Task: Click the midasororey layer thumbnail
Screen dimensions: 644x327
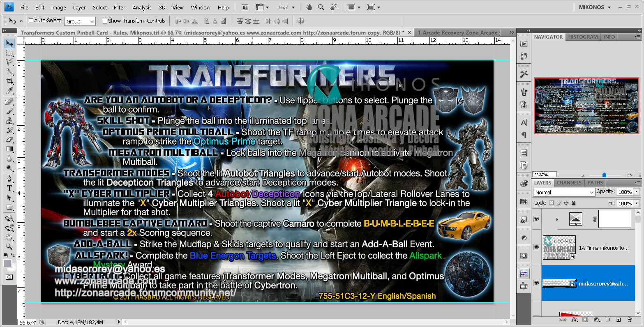Action: [x=556, y=283]
